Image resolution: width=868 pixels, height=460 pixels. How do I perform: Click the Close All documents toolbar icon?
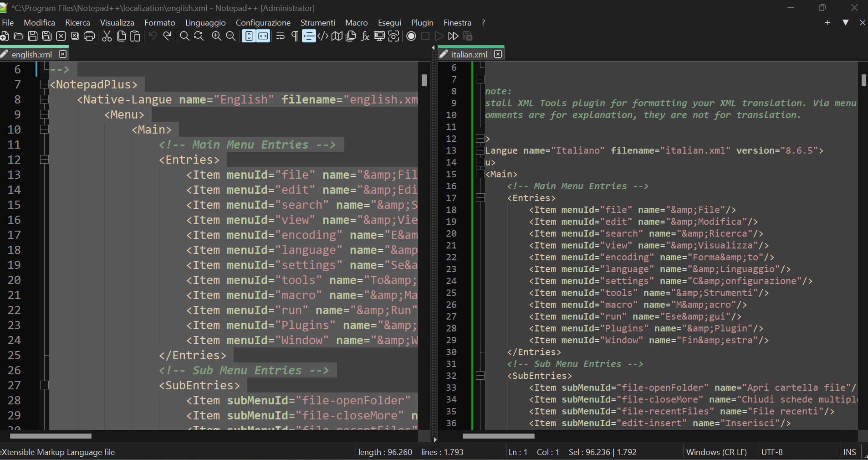coord(75,36)
